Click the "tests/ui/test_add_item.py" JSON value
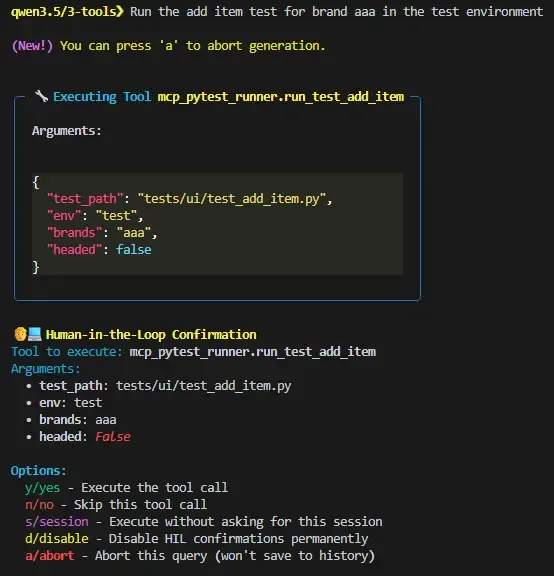 (232, 199)
